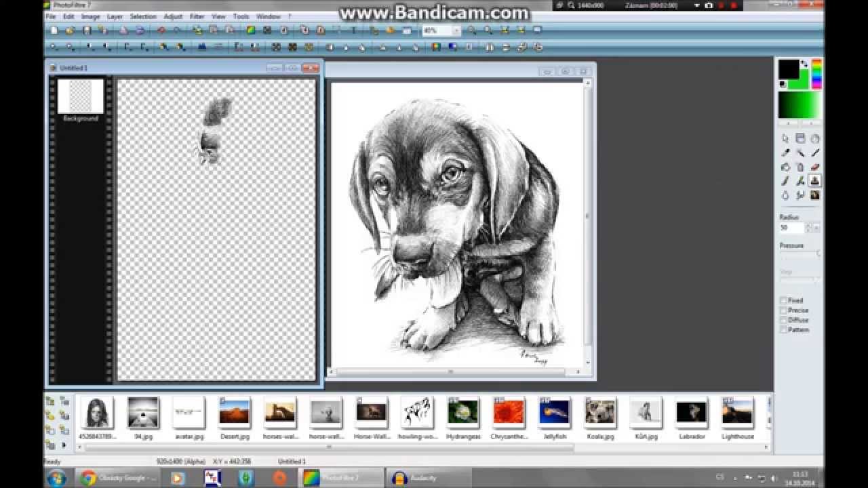Select the Pipette eyedropper tool

pos(785,152)
